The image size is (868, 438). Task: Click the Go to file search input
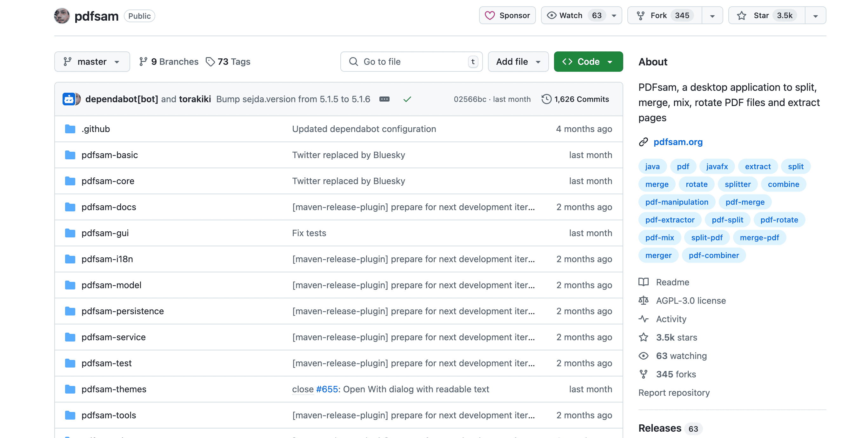[411, 61]
